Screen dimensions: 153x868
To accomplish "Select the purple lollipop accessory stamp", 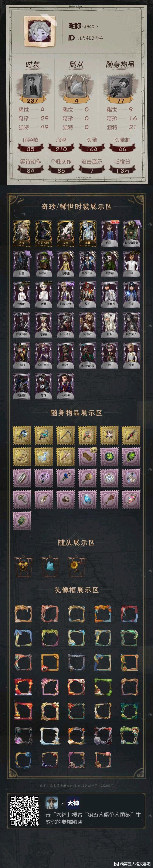I will [44, 478].
